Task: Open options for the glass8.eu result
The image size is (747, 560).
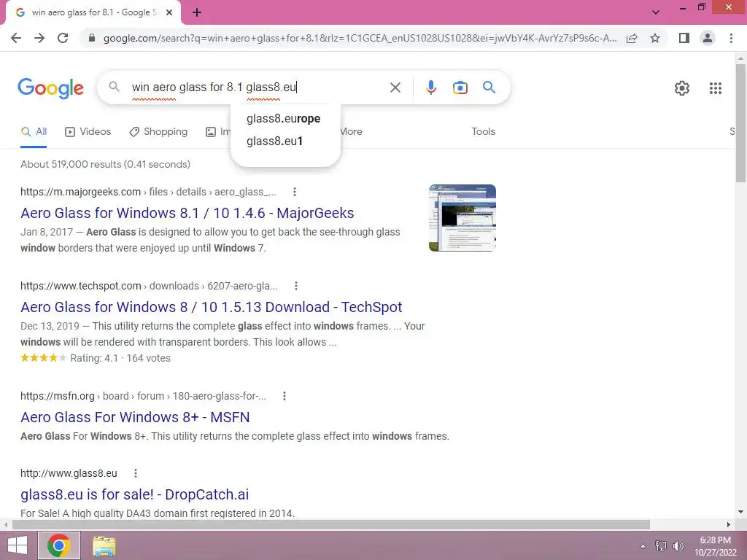Action: click(x=135, y=473)
